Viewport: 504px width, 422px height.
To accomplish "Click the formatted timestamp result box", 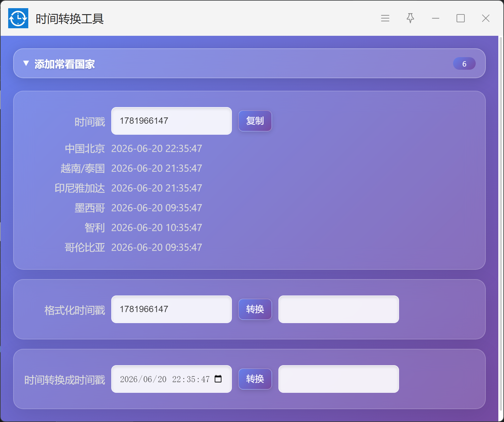I will coord(339,309).
